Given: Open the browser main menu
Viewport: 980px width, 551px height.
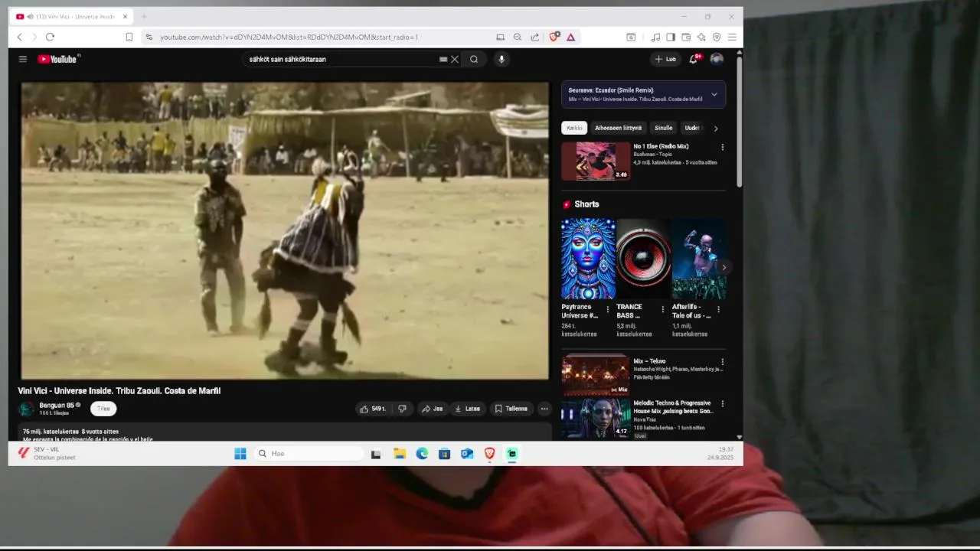Looking at the screenshot, I should [732, 37].
